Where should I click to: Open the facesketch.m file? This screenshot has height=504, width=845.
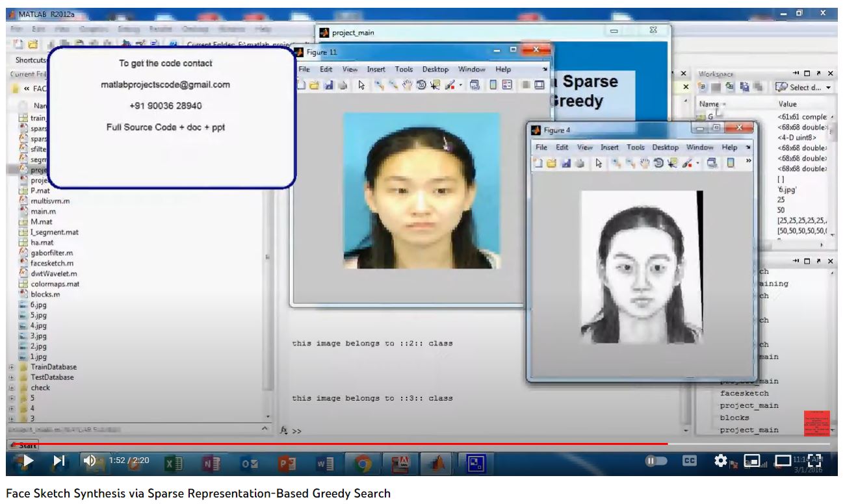point(51,263)
